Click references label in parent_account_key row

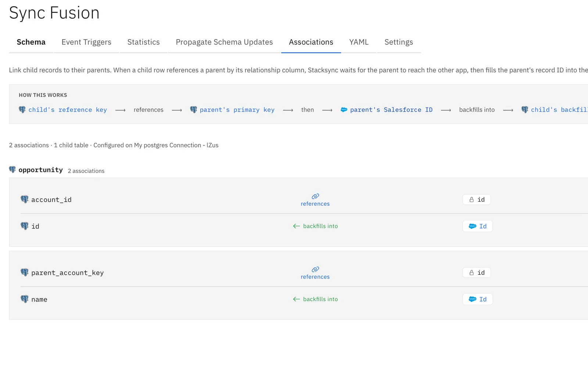click(x=315, y=277)
